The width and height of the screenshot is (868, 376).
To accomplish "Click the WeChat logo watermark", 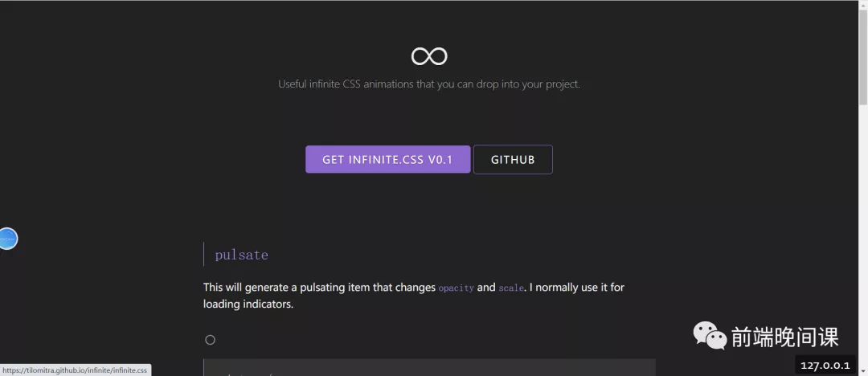I will coord(710,336).
